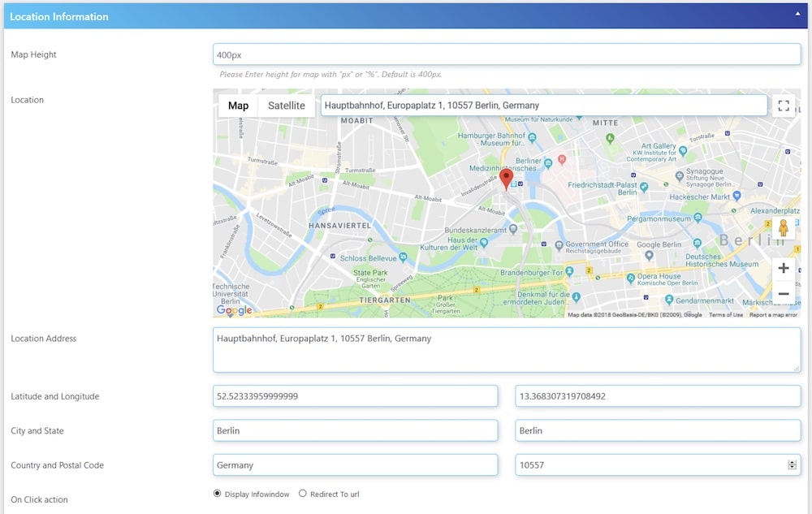Edit the City field
Screen dimensions: 812x514
pyautogui.click(x=356, y=430)
